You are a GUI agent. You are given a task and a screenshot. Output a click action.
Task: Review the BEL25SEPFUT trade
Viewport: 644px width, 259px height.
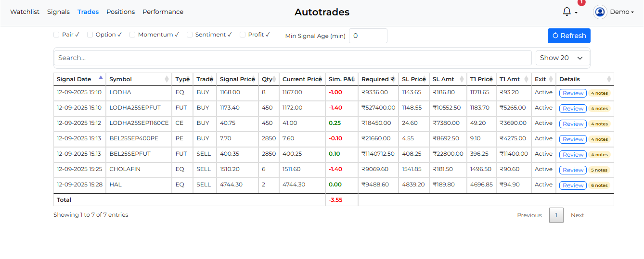[x=573, y=155]
